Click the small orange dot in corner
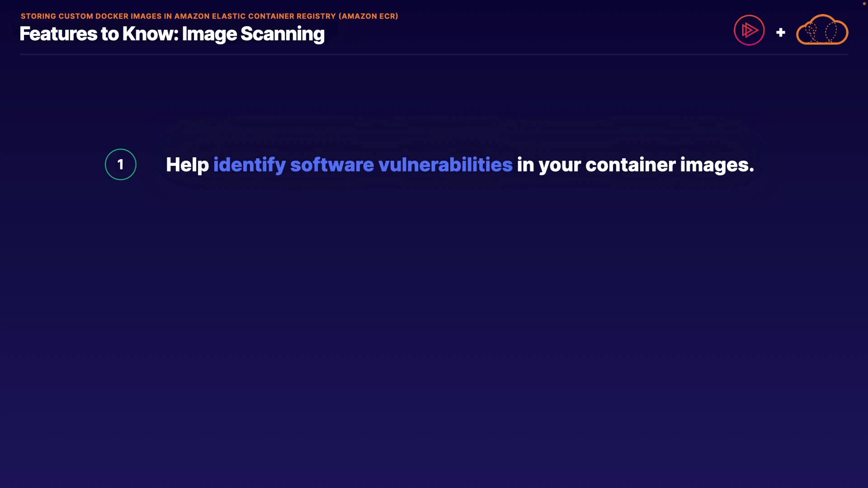Viewport: 868px width, 488px height. (x=864, y=4)
